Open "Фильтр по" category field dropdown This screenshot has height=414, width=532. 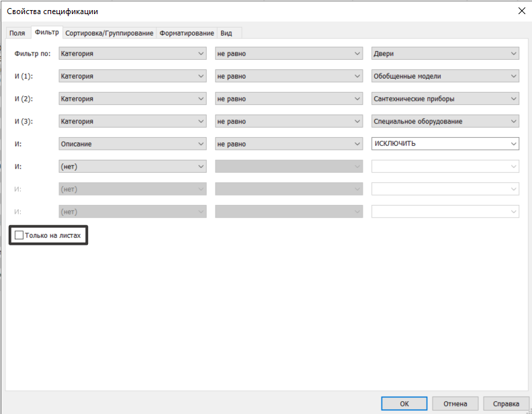(x=132, y=54)
